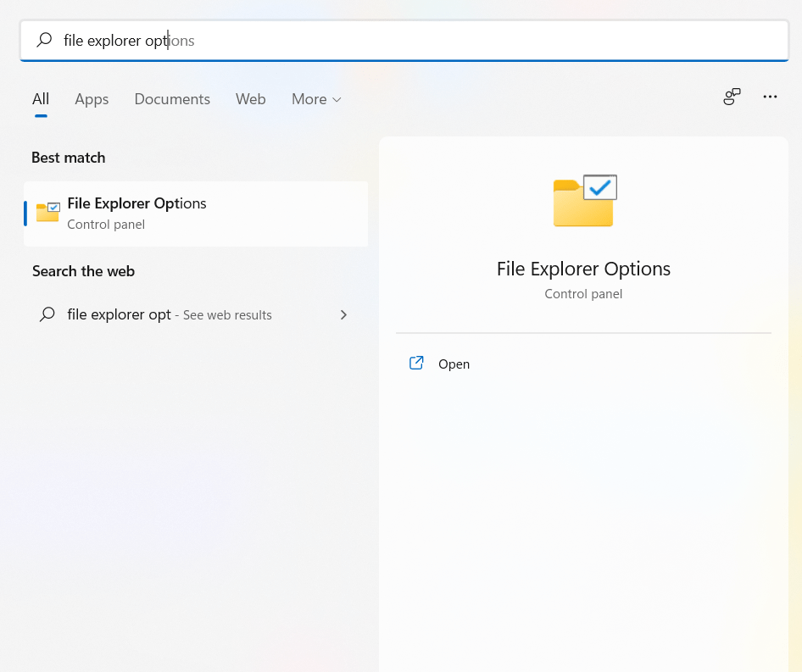802x672 pixels.
Task: Click the search magnifier icon in the search box
Action: click(44, 40)
